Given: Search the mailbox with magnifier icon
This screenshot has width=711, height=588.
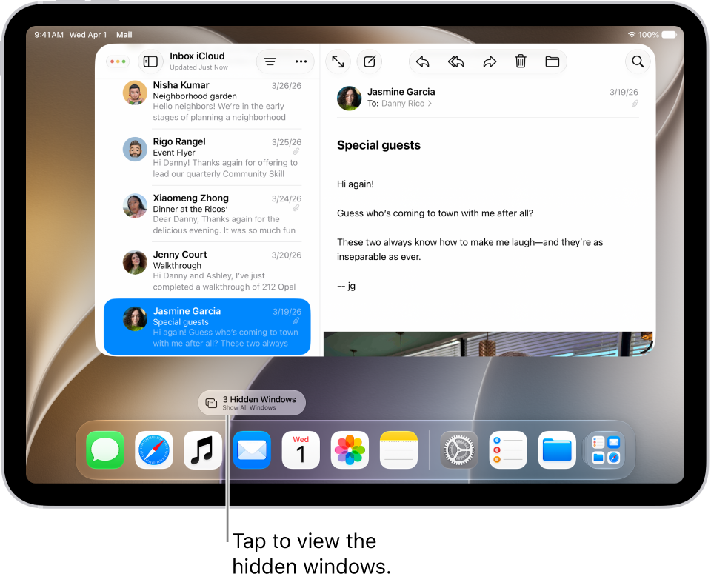Looking at the screenshot, I should click(638, 61).
